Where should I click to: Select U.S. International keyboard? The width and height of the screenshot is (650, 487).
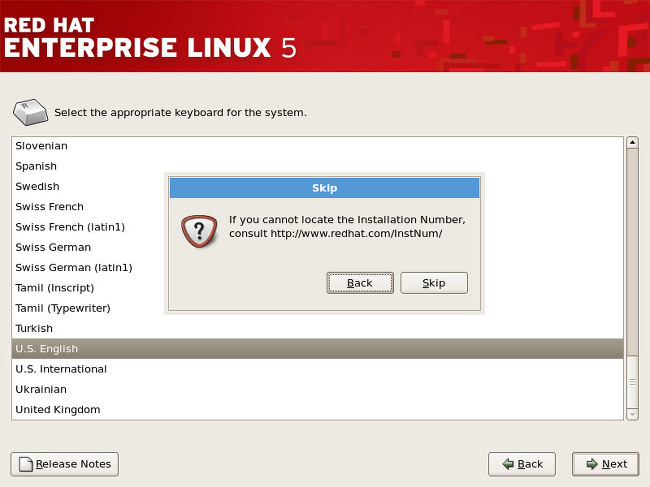[x=317, y=369]
